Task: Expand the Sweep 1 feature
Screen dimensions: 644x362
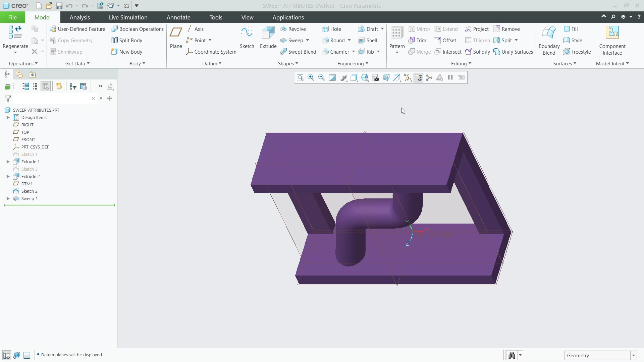Action: coord(8,198)
